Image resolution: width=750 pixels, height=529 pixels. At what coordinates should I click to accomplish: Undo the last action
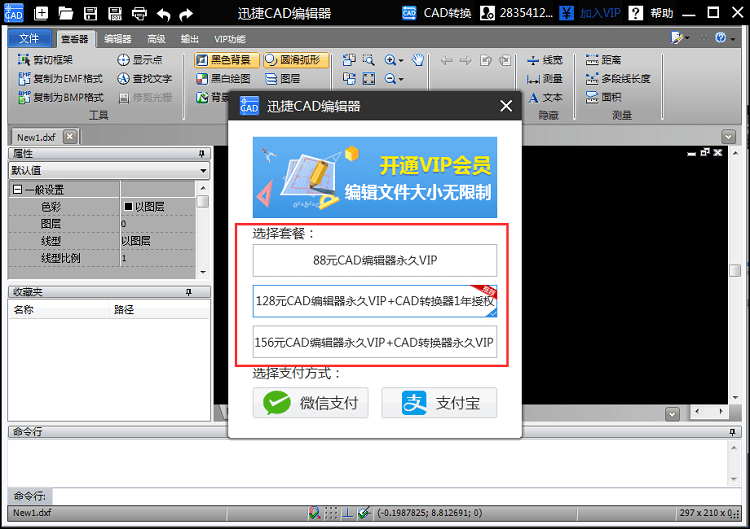[x=164, y=14]
